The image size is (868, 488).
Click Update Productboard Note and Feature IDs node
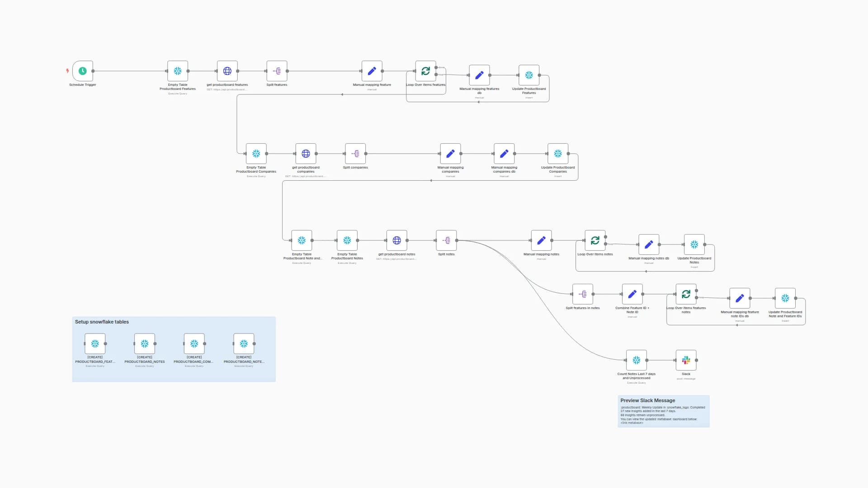[x=785, y=298]
